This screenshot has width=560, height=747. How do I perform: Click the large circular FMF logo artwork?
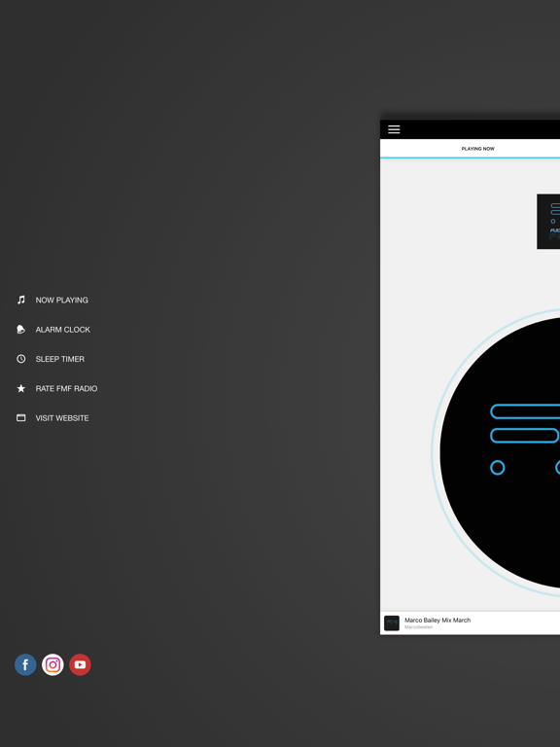500,452
